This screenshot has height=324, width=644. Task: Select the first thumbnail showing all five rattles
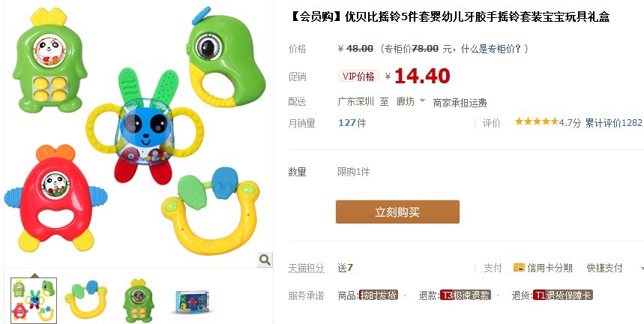click(34, 301)
